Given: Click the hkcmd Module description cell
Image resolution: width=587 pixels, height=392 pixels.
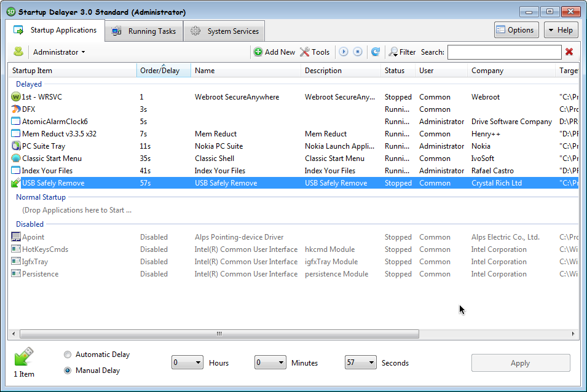Looking at the screenshot, I should pos(329,249).
